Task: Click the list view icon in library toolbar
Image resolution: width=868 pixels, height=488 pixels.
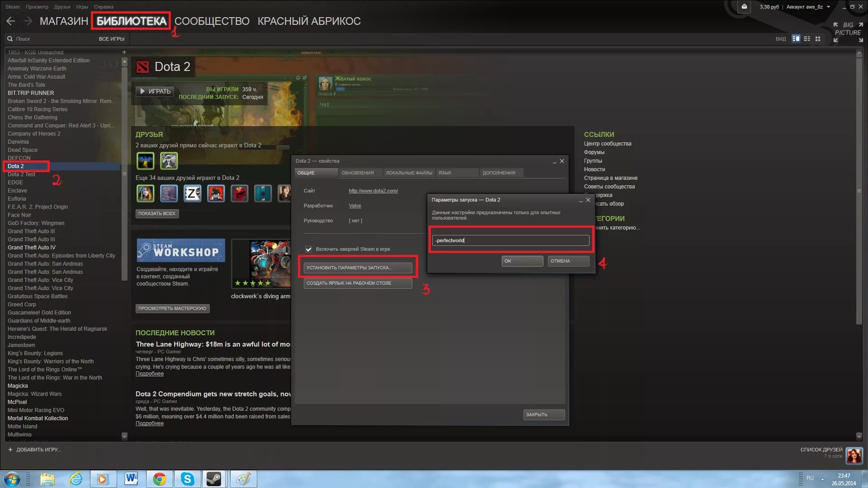Action: [x=807, y=39]
